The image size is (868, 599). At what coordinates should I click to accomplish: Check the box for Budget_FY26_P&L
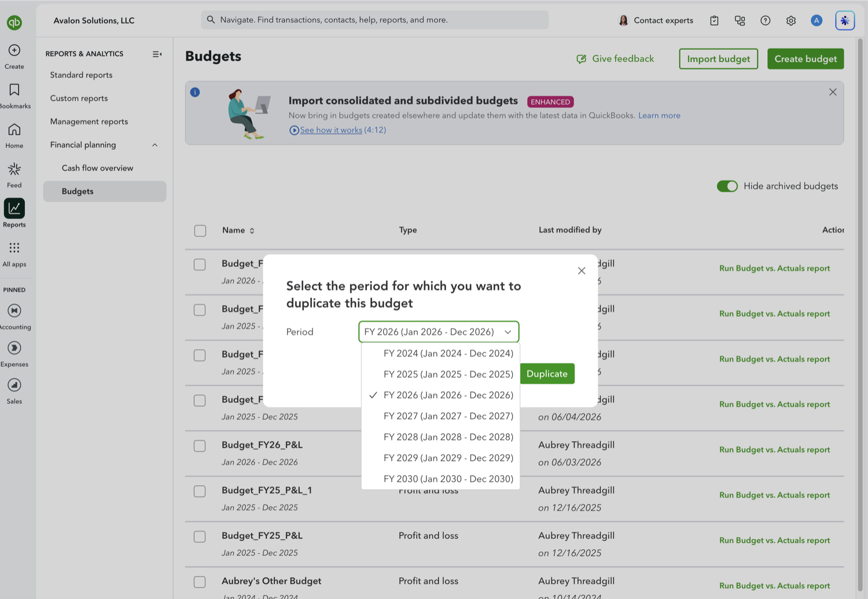tap(200, 446)
